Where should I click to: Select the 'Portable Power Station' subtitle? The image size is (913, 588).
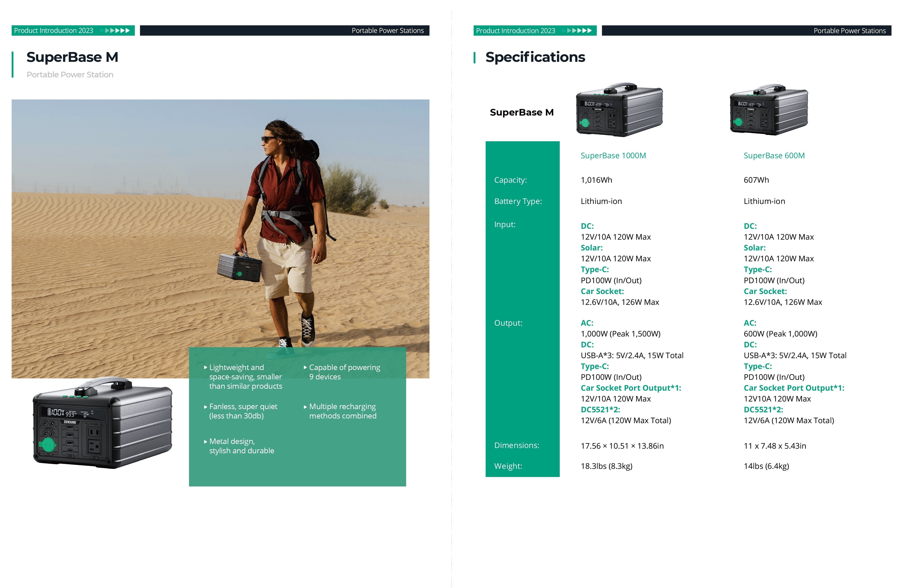coord(70,75)
